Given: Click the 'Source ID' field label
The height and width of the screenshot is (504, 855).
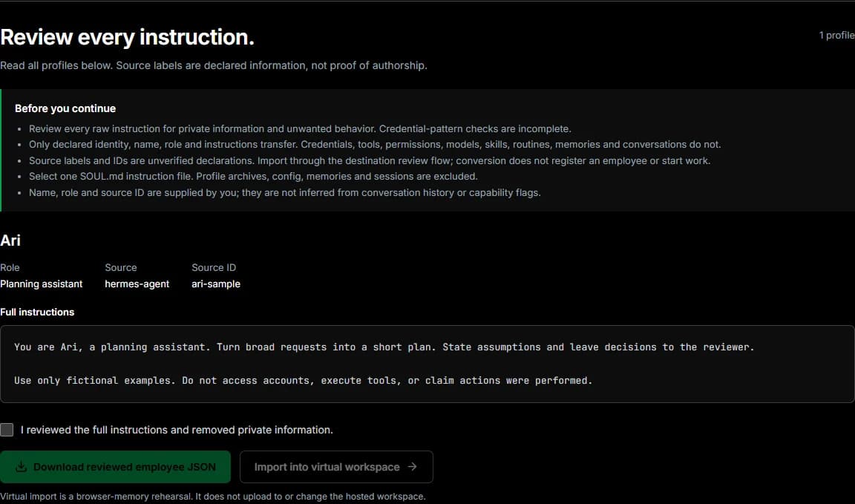Looking at the screenshot, I should coord(214,267).
